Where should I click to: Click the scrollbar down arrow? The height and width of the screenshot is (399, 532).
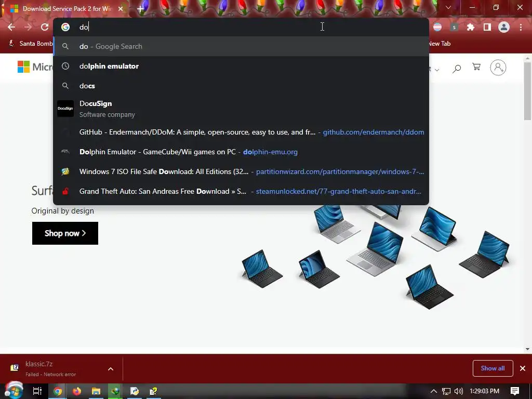[527, 349]
